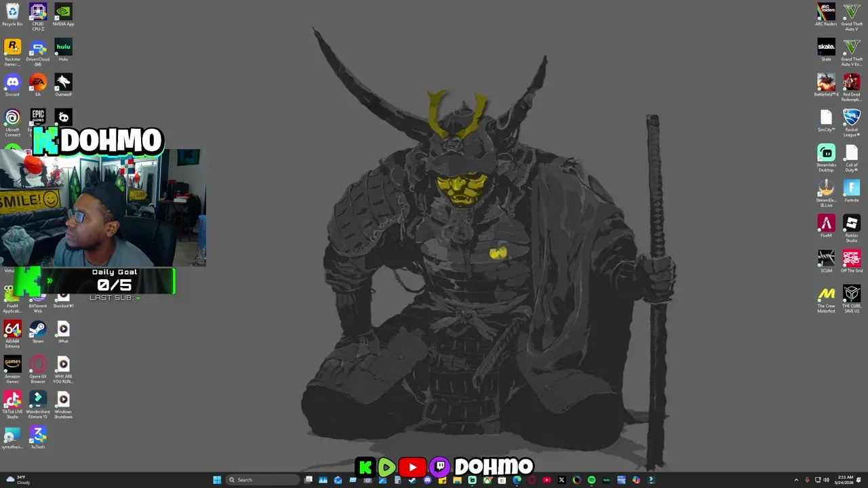Screen dimensions: 868x488
Task: Open the EA app icon
Action: (38, 85)
